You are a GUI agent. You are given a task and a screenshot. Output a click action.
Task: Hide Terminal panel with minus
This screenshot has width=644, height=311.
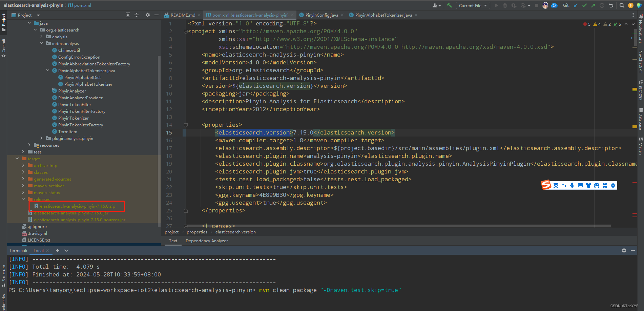pos(633,250)
